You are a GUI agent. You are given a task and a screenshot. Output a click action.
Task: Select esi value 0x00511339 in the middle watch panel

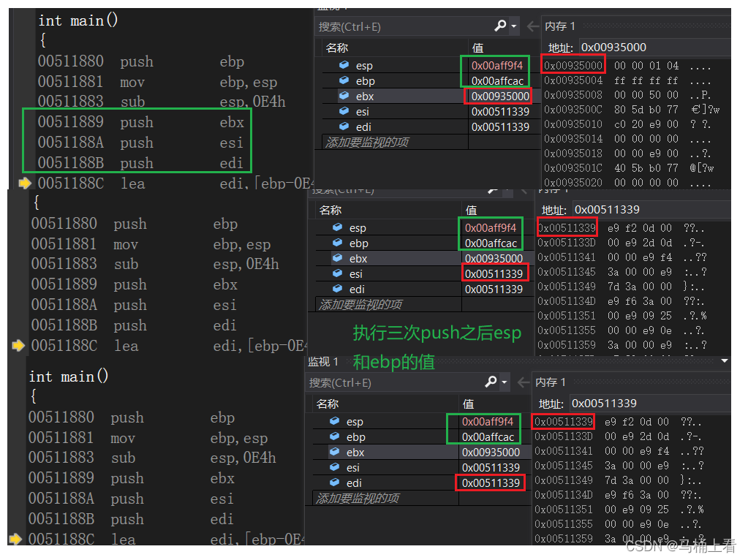click(x=494, y=273)
